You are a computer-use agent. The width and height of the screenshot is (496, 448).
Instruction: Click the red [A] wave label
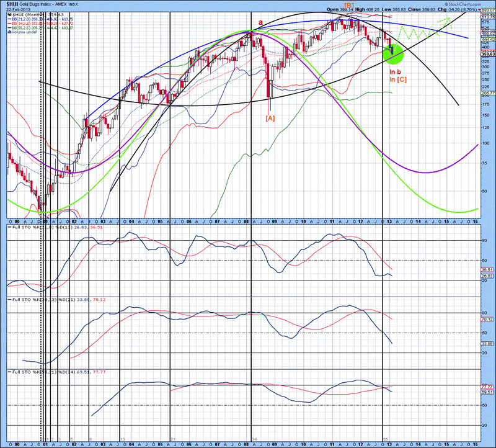[270, 118]
